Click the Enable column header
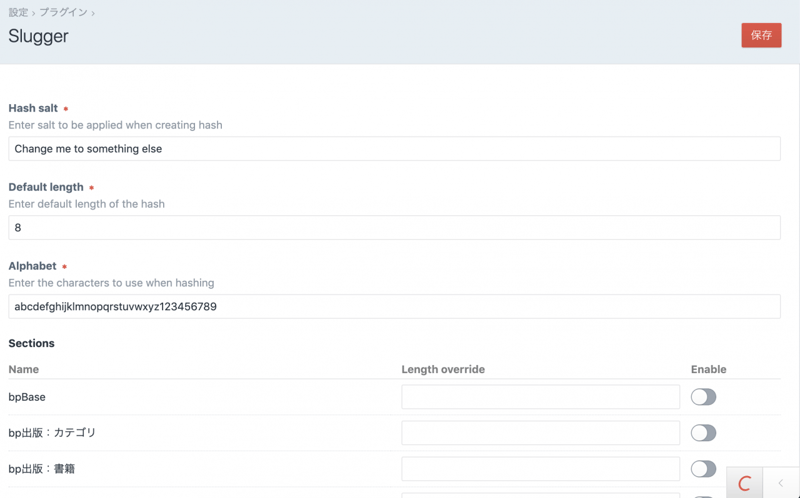The image size is (800, 498). click(708, 369)
